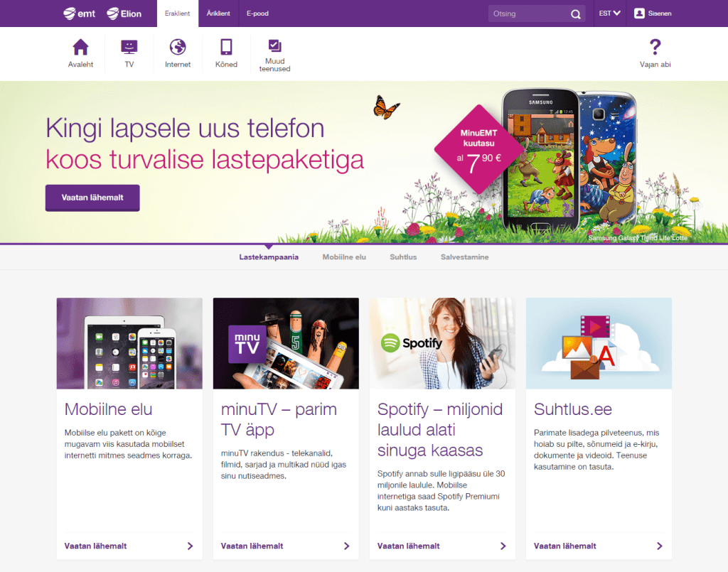Click arrow chevron on Suhtlus.ee card

tap(659, 546)
